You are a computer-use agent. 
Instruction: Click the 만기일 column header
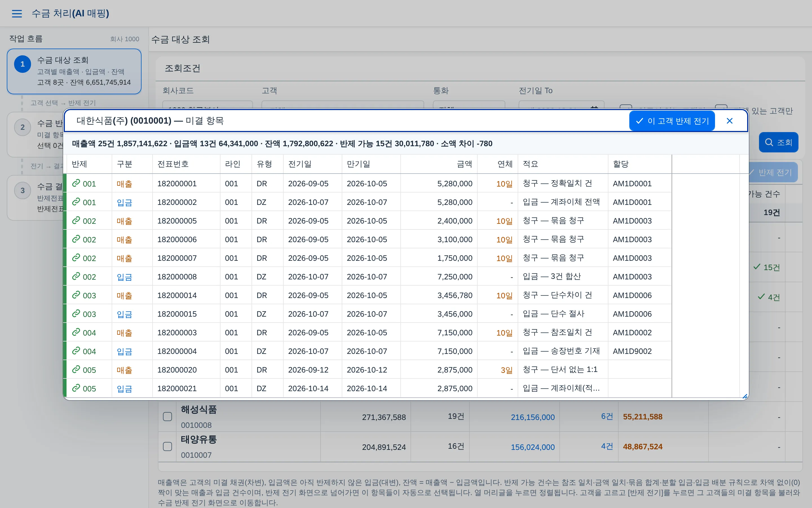371,164
